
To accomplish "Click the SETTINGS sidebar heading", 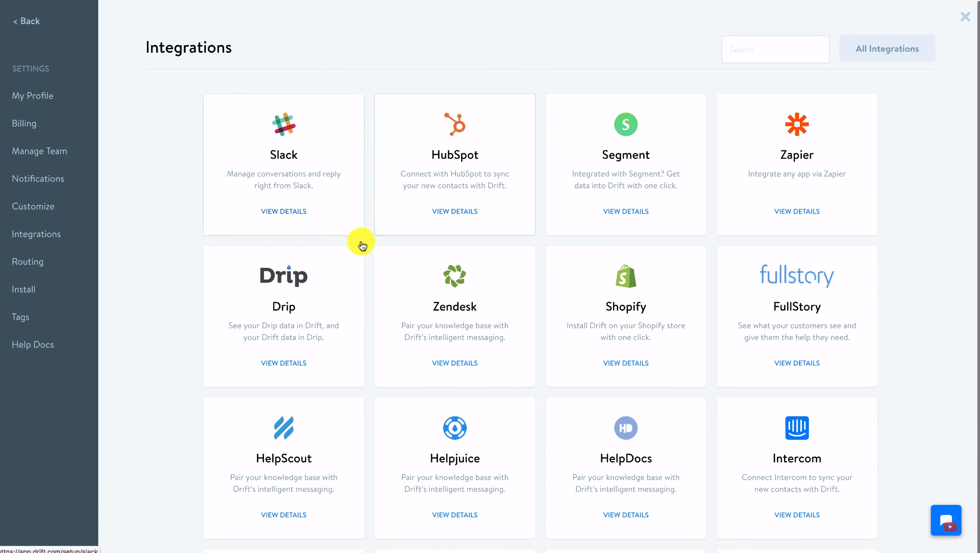I will click(x=31, y=69).
